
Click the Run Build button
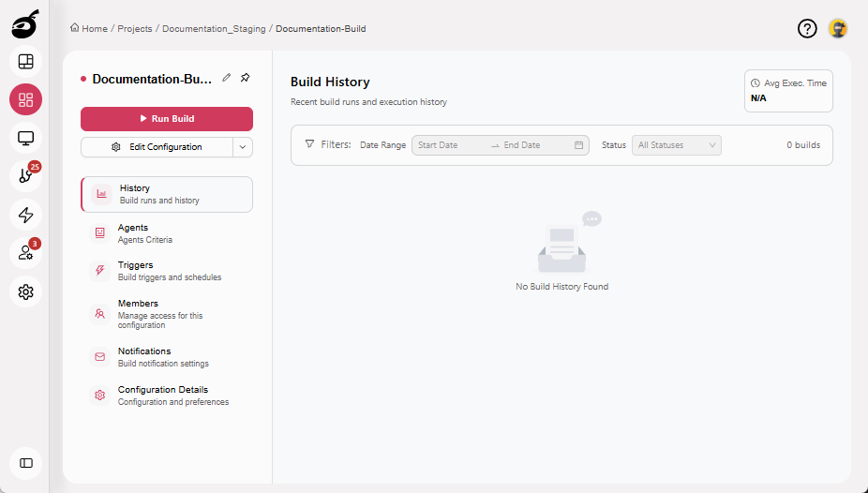[x=167, y=118]
